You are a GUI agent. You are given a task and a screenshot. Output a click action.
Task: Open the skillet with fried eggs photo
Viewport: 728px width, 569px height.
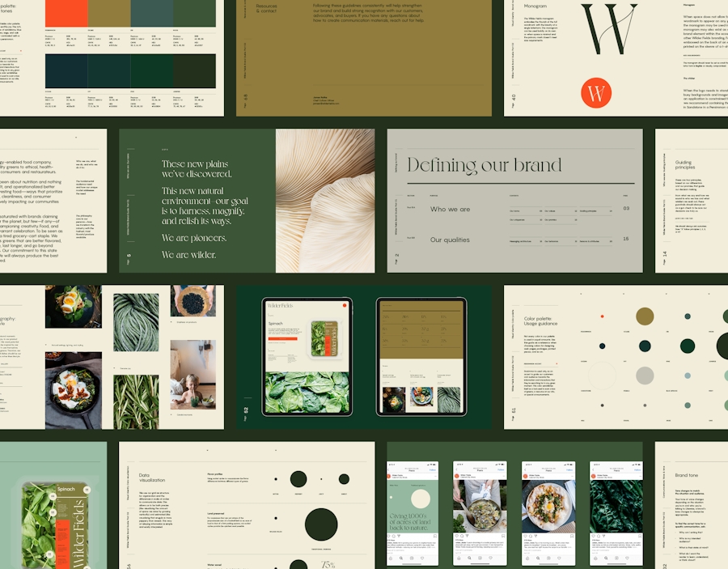tap(74, 390)
